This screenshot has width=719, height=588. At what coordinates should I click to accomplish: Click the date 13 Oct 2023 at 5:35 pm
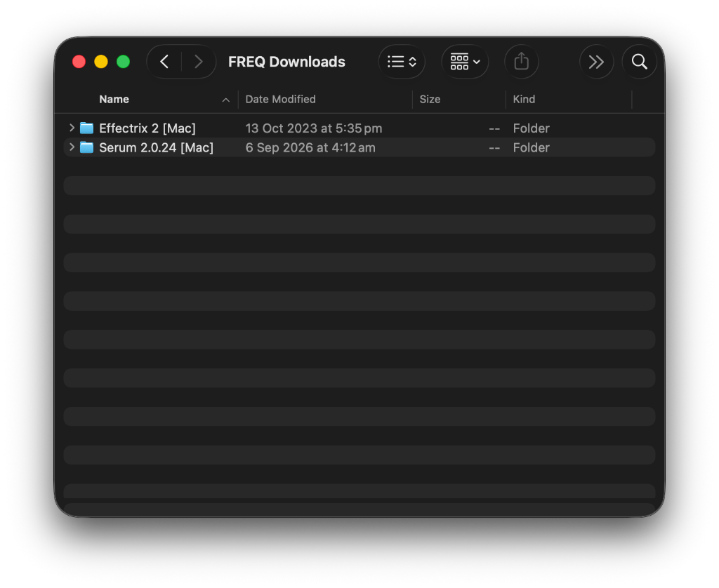pyautogui.click(x=314, y=128)
